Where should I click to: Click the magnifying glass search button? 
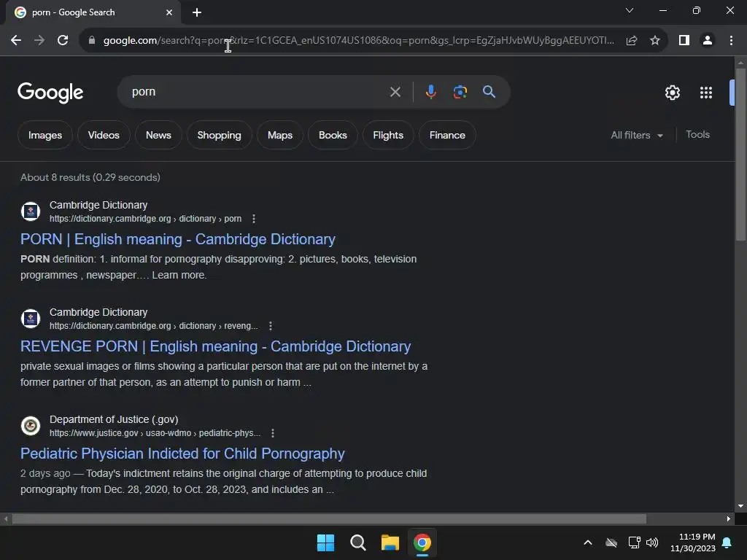tap(489, 92)
